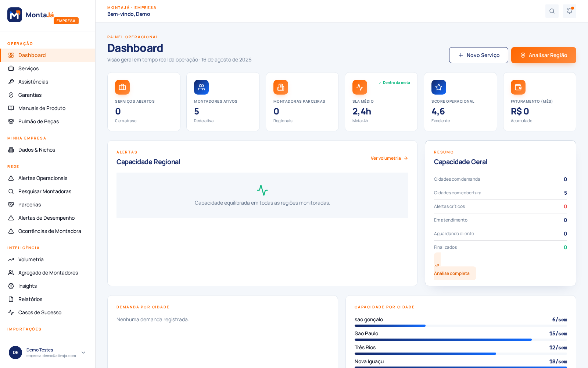Click the Serviços sidebar icon
The image size is (588, 368).
click(x=11, y=68)
